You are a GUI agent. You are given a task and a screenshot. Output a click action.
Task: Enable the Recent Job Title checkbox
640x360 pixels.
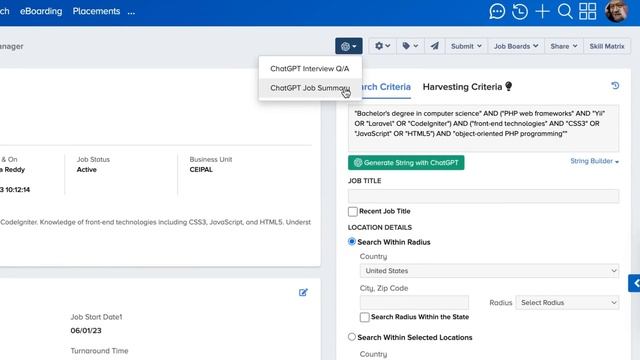[x=353, y=211]
